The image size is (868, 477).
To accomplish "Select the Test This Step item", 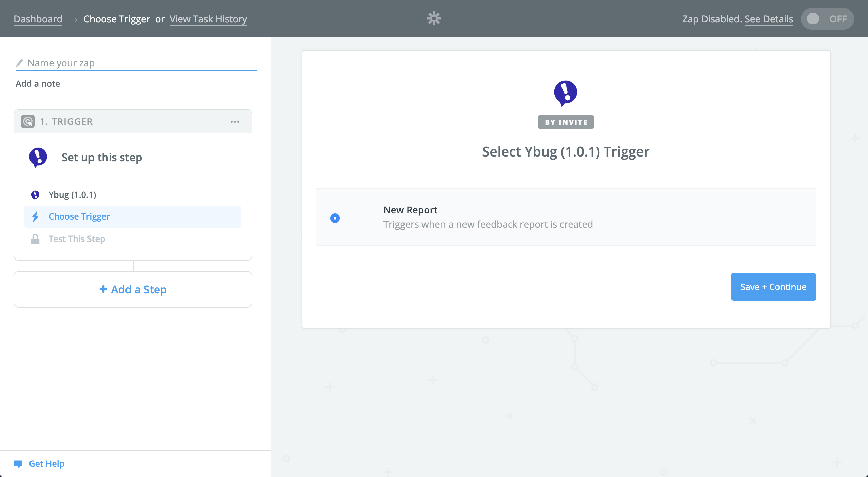I will [133, 239].
